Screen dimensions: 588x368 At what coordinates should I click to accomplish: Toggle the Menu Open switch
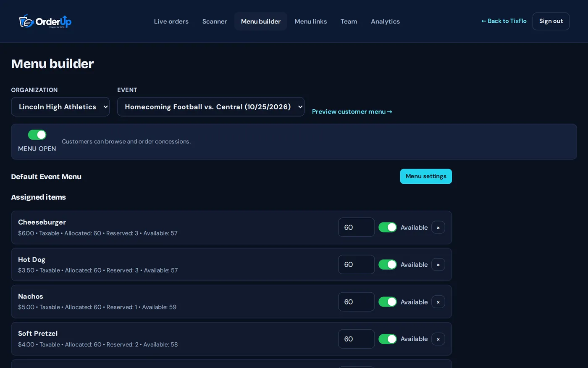coord(37,135)
